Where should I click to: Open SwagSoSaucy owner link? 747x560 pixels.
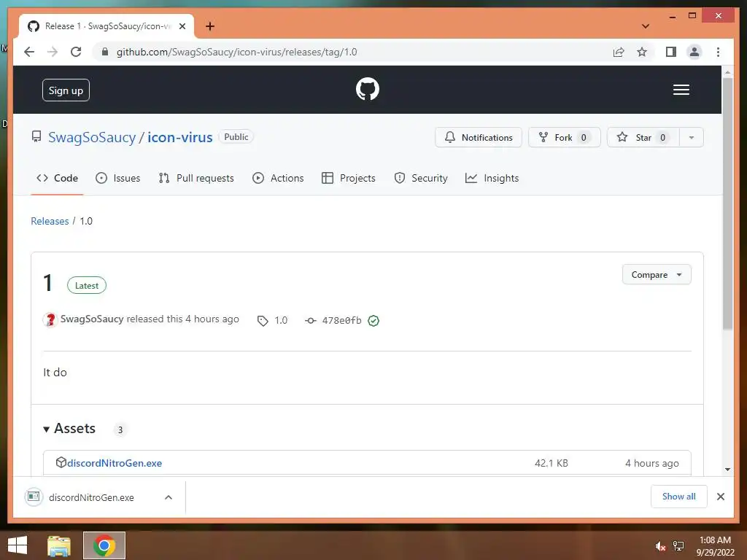(x=92, y=137)
